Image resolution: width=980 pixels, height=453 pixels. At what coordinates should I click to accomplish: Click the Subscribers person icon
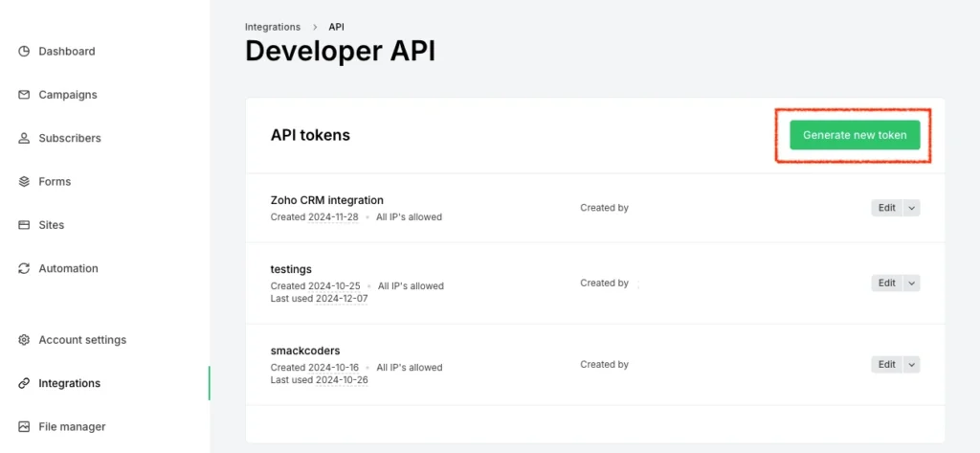(x=24, y=138)
